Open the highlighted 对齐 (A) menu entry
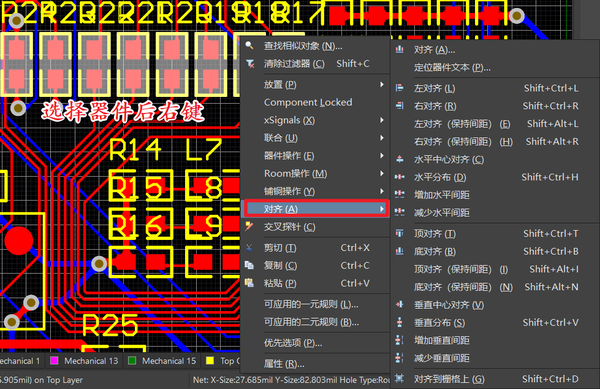 pyautogui.click(x=316, y=209)
